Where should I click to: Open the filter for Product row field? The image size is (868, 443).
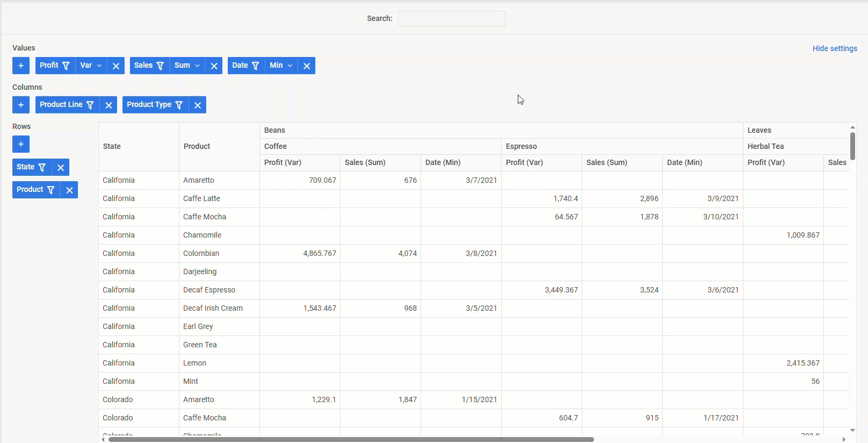click(51, 190)
